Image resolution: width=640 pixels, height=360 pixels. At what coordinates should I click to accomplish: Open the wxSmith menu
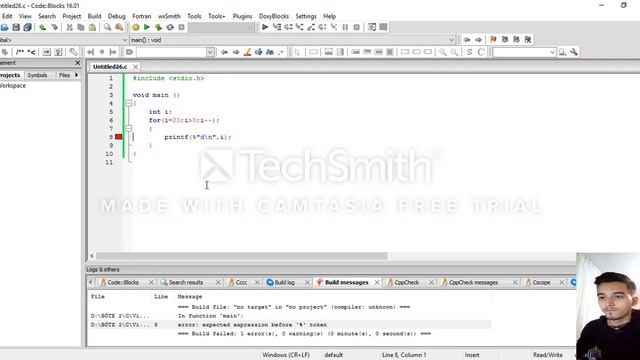[x=169, y=16]
